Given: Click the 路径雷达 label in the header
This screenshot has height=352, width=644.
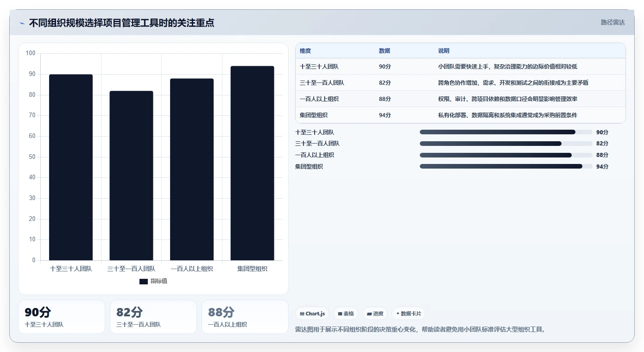Looking at the screenshot, I should (x=612, y=22).
